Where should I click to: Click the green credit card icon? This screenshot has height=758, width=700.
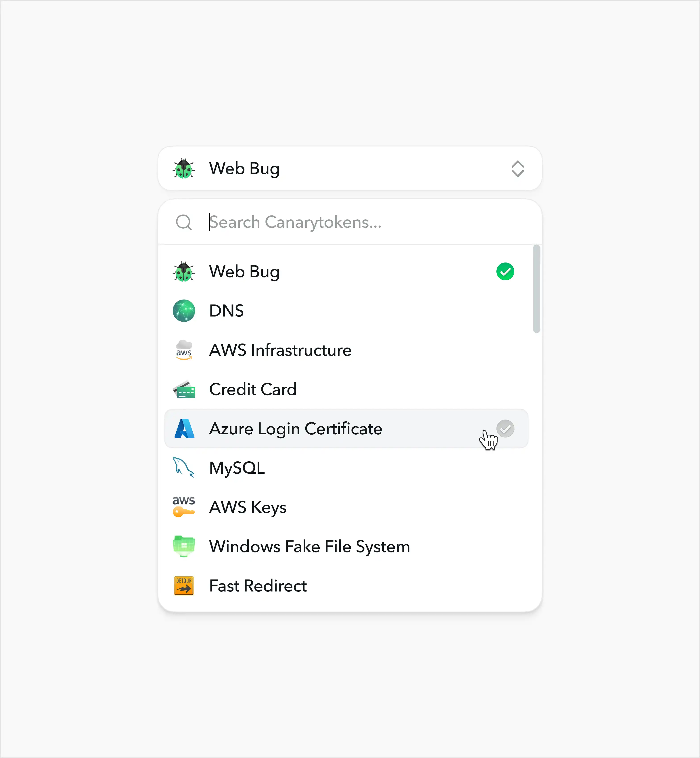(184, 389)
